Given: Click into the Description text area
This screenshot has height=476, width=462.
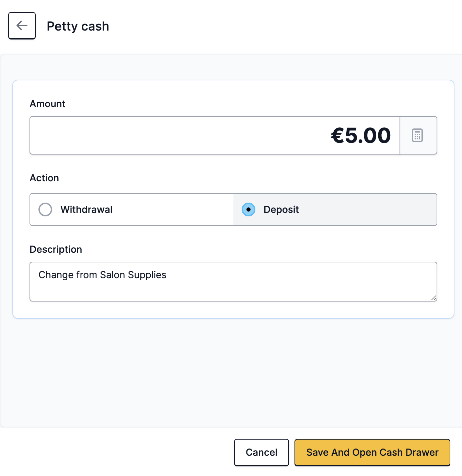Looking at the screenshot, I should [233, 282].
